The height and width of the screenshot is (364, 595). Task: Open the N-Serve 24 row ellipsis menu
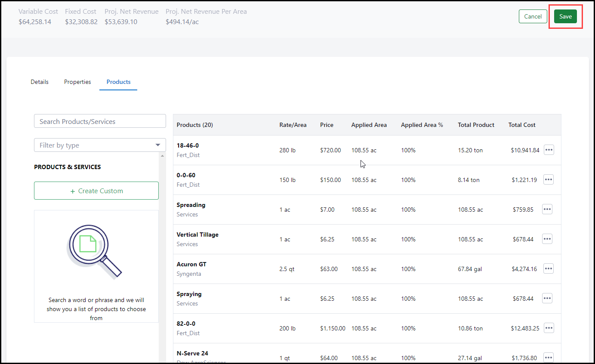coord(549,357)
